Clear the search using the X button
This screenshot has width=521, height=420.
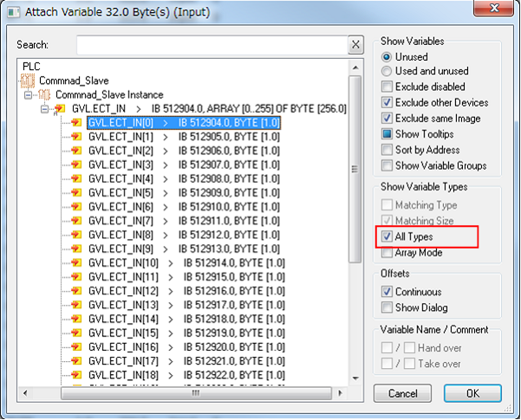point(355,45)
